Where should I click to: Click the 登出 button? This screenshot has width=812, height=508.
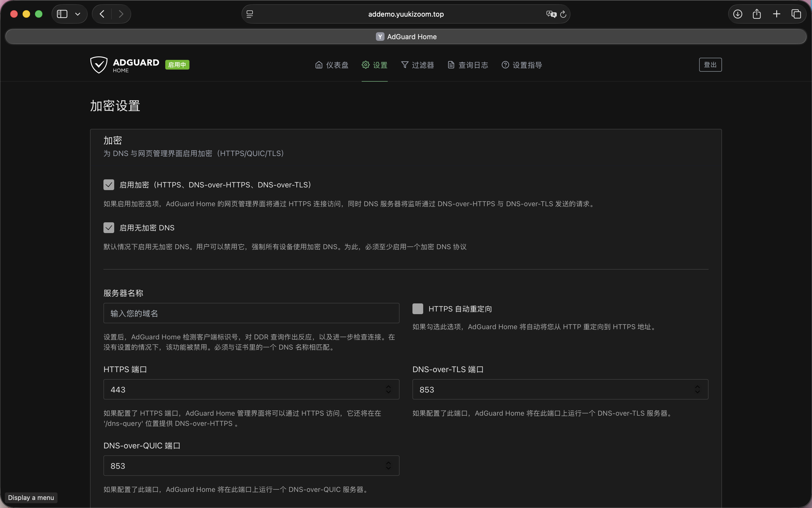point(710,65)
